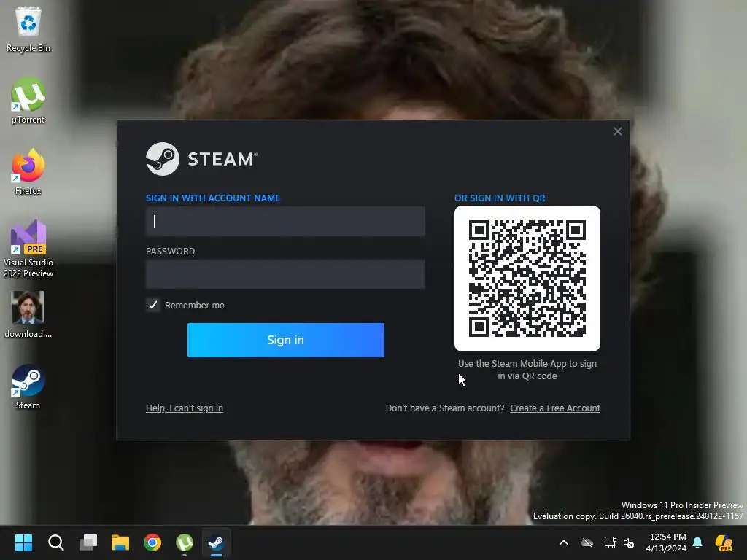Image resolution: width=747 pixels, height=560 pixels.
Task: Click 'Don't have a Steam account?' text
Action: tap(445, 408)
